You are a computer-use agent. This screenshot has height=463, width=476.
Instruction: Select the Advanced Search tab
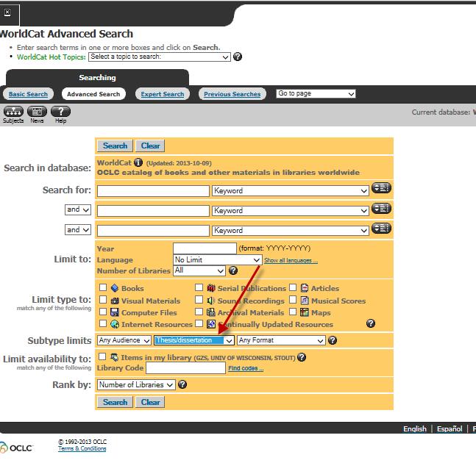(93, 94)
